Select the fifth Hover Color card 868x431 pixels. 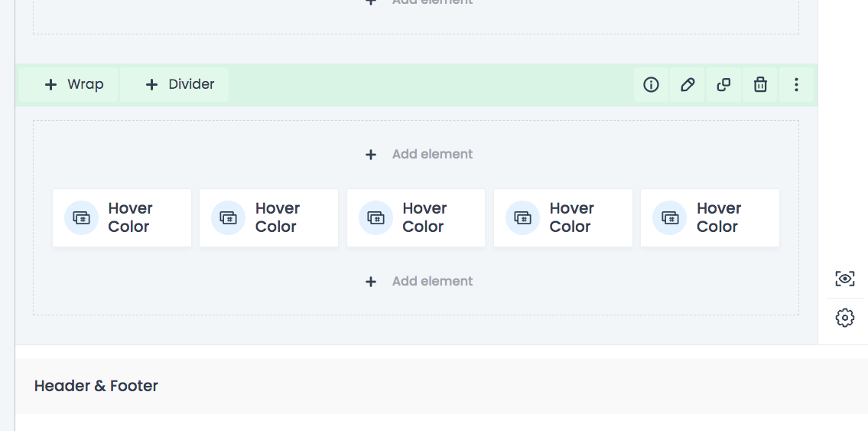tap(710, 217)
